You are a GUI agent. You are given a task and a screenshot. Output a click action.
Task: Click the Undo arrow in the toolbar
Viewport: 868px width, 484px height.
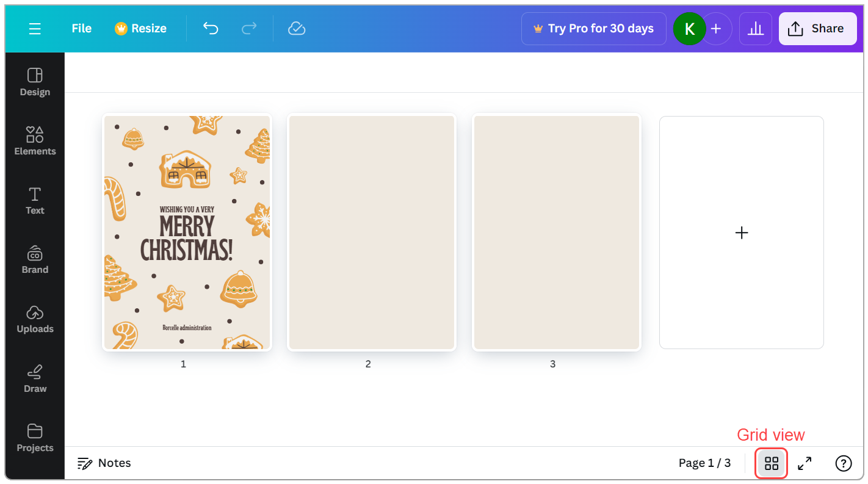(210, 28)
